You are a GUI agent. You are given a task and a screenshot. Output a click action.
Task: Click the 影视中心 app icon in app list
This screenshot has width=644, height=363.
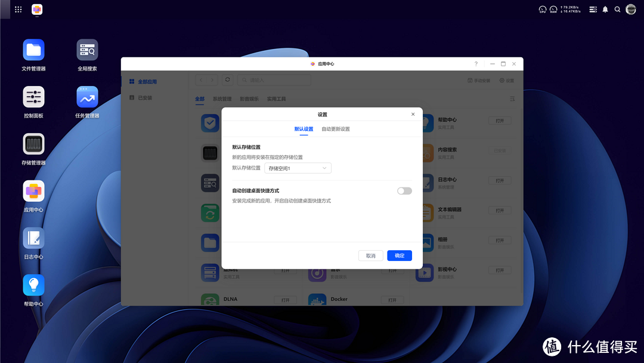[425, 273]
